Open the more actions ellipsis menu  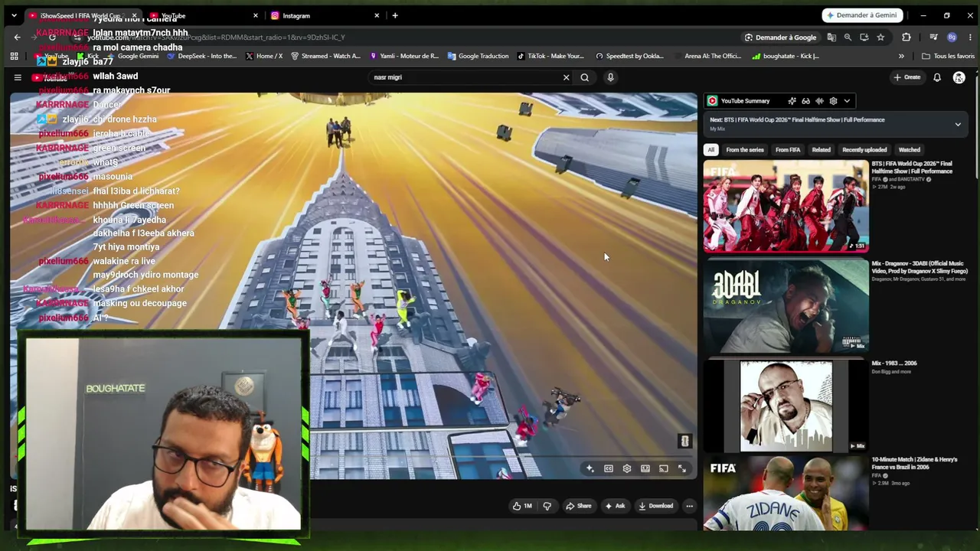(689, 506)
